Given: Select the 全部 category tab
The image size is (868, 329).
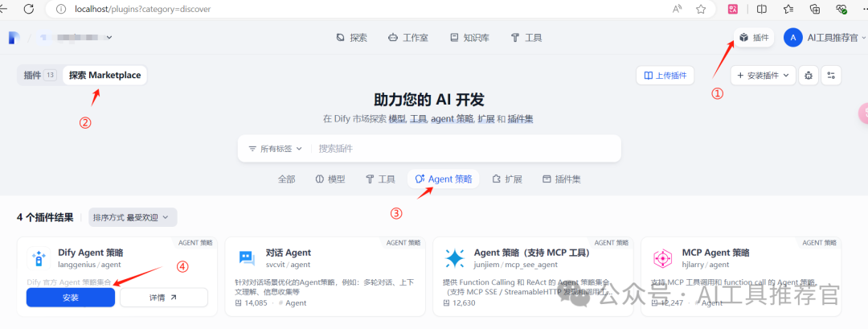Looking at the screenshot, I should point(286,179).
